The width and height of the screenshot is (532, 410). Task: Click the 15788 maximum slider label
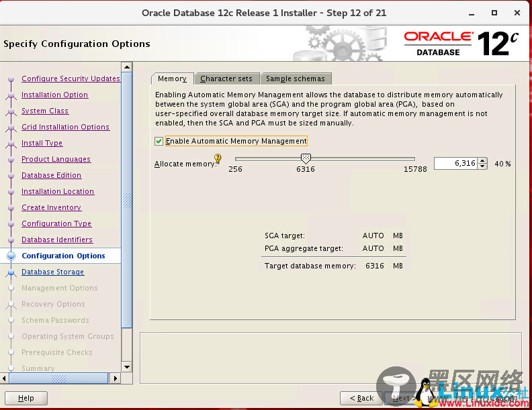click(415, 169)
